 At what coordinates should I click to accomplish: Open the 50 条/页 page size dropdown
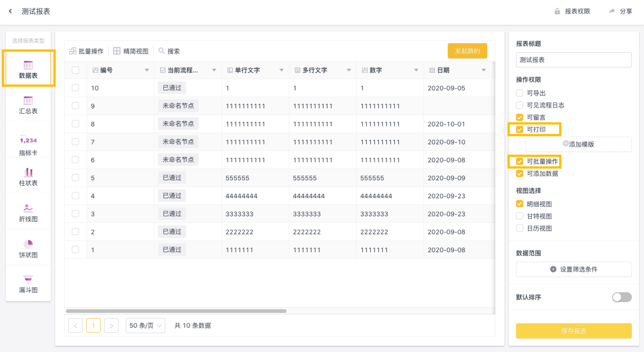pyautogui.click(x=145, y=325)
